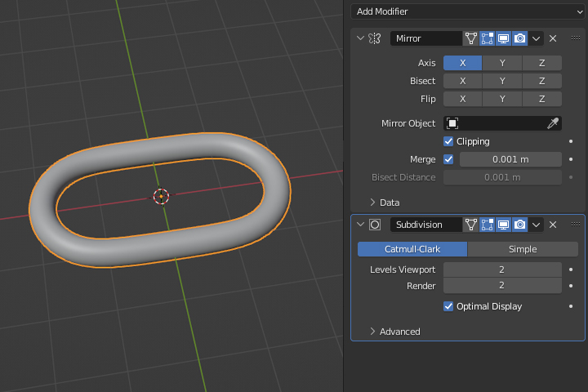Image resolution: width=588 pixels, height=392 pixels.
Task: Enable Flip on Y axis
Action: 502,99
